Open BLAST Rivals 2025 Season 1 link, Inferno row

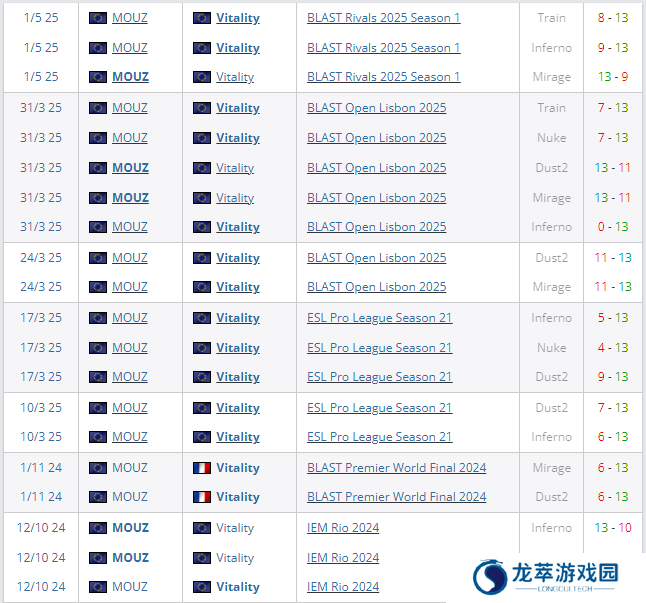[x=384, y=48]
